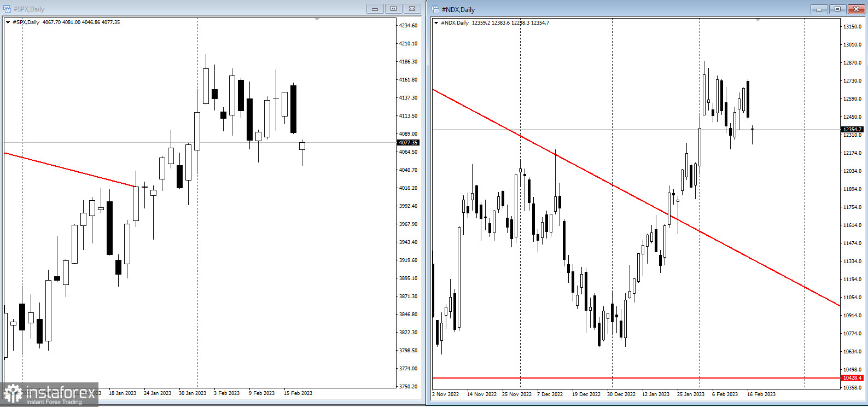Click the 9 Feb 2023 date label
This screenshot has height=407, width=868.
pos(261,393)
